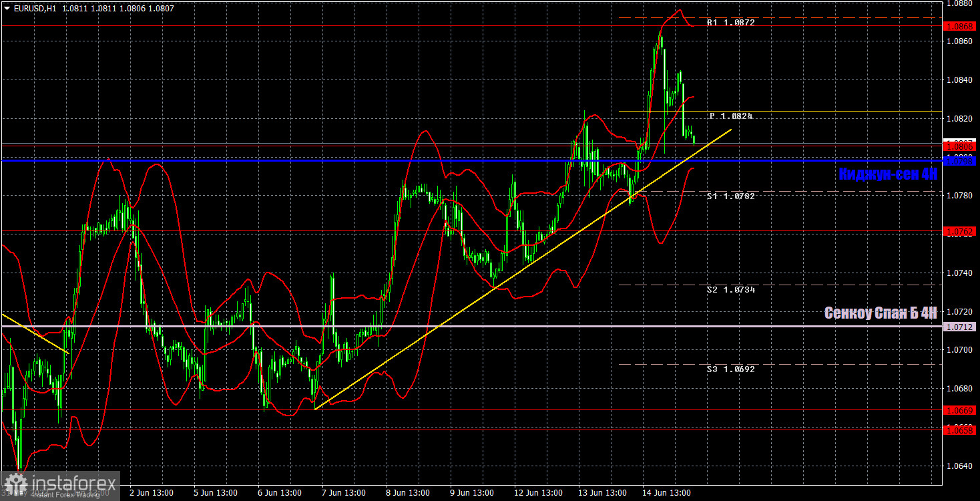Click the 5 Jun 13:00 time label
This screenshot has width=980, height=501.
[216, 493]
